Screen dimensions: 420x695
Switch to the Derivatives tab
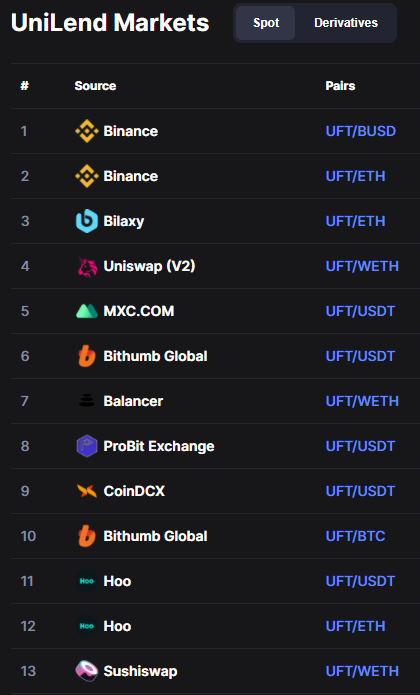click(x=346, y=23)
